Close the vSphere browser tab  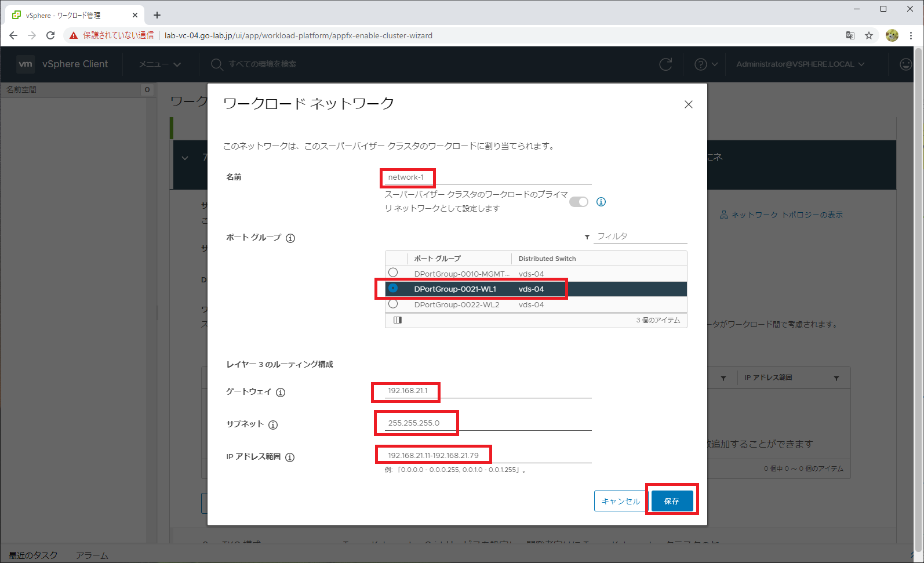pos(135,15)
